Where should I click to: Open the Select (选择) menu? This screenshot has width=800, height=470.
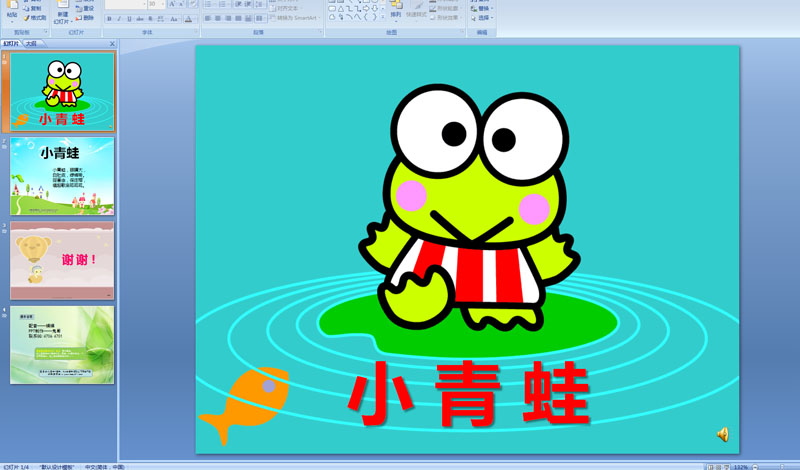tap(481, 18)
